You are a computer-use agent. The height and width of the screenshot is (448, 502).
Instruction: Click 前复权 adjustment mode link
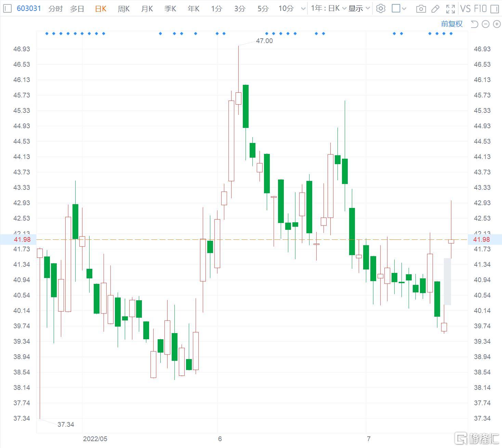click(452, 24)
